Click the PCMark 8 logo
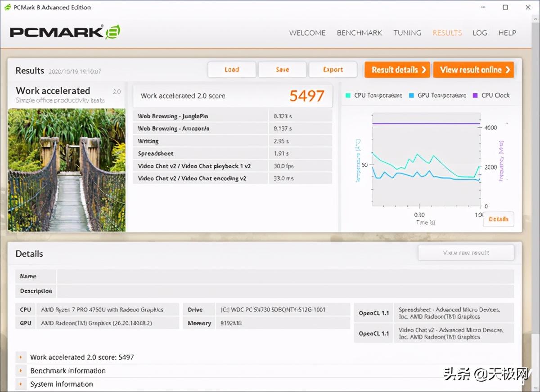540x392 pixels. click(x=65, y=32)
